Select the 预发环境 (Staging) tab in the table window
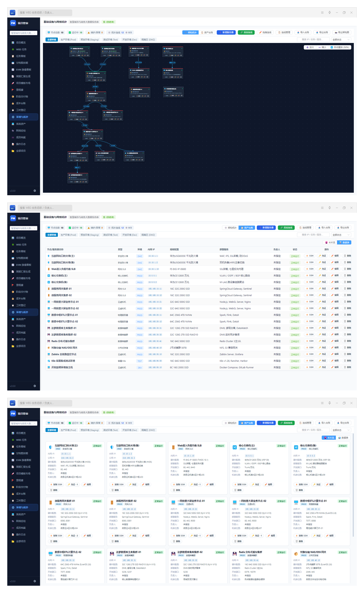Screen dimensions: 364x593 click(90, 235)
